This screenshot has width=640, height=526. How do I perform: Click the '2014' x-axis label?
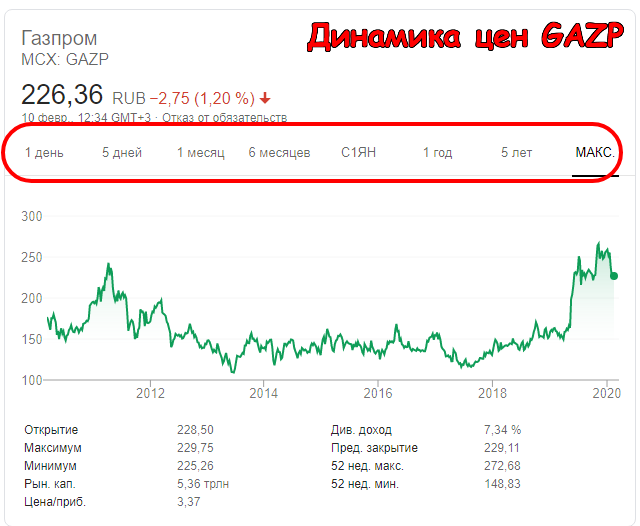coord(264,393)
